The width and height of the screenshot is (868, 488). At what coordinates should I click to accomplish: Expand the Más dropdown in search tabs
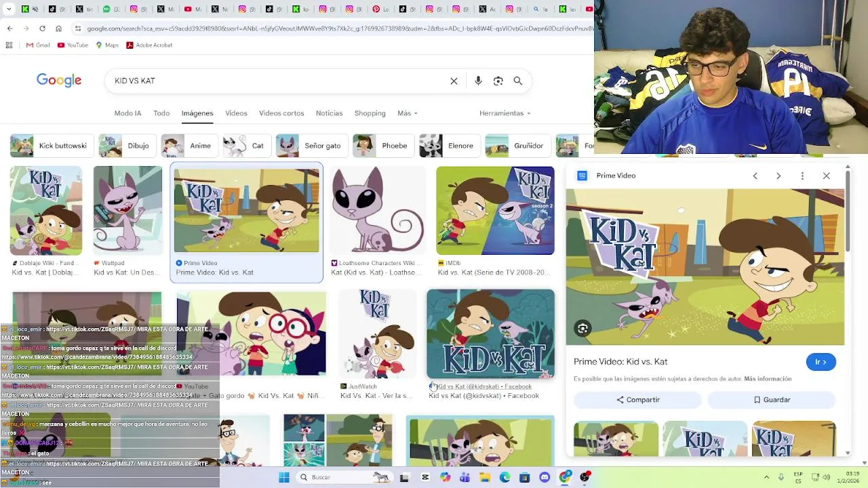(x=408, y=113)
